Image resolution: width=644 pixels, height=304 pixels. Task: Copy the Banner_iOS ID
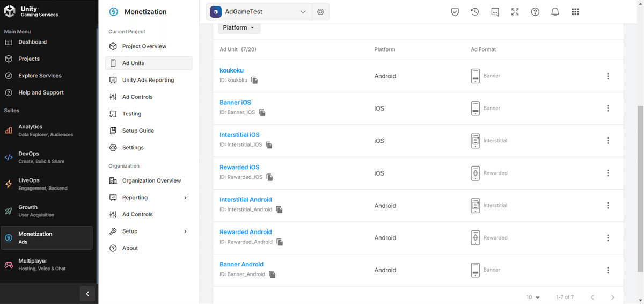coord(262,113)
